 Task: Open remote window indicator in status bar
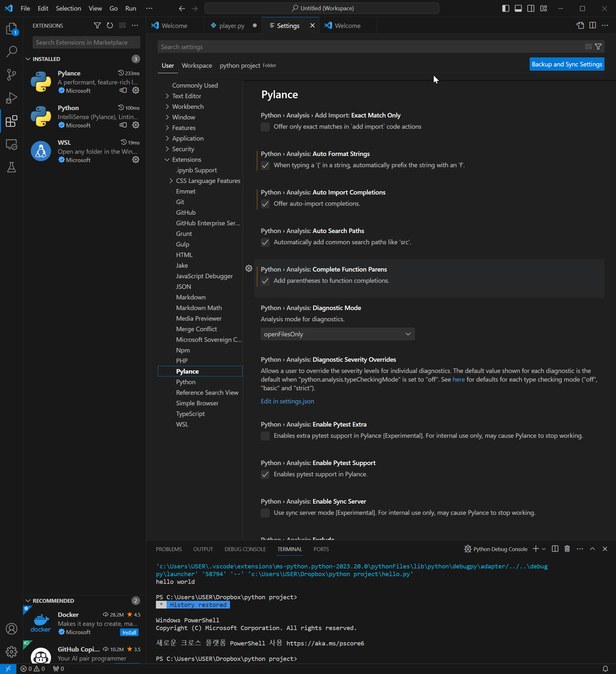[8, 669]
